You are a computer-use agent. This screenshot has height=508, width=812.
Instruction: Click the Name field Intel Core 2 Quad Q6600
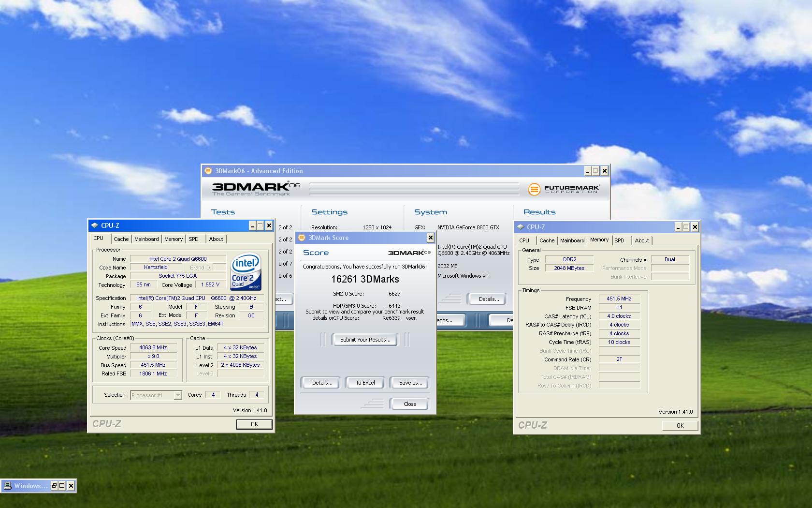tap(178, 259)
